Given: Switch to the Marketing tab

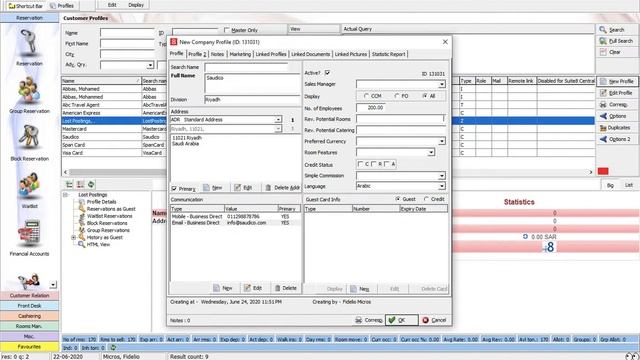Looking at the screenshot, I should coord(240,54).
